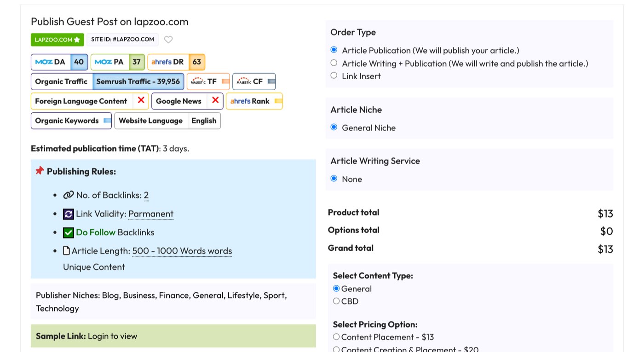The height and width of the screenshot is (352, 644).
Task: Click the 500 - 1000 Words words value
Action: click(182, 251)
